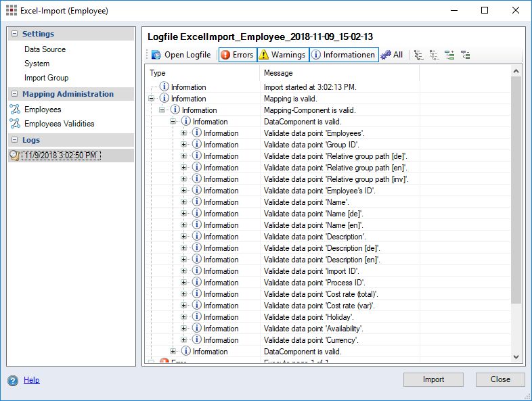532x401 pixels.
Task: Click the last tree icon in toolbar
Action: click(465, 55)
